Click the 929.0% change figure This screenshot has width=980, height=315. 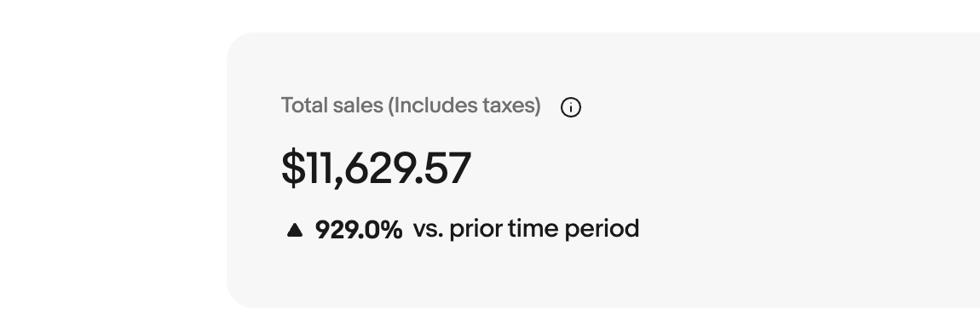pyautogui.click(x=359, y=229)
